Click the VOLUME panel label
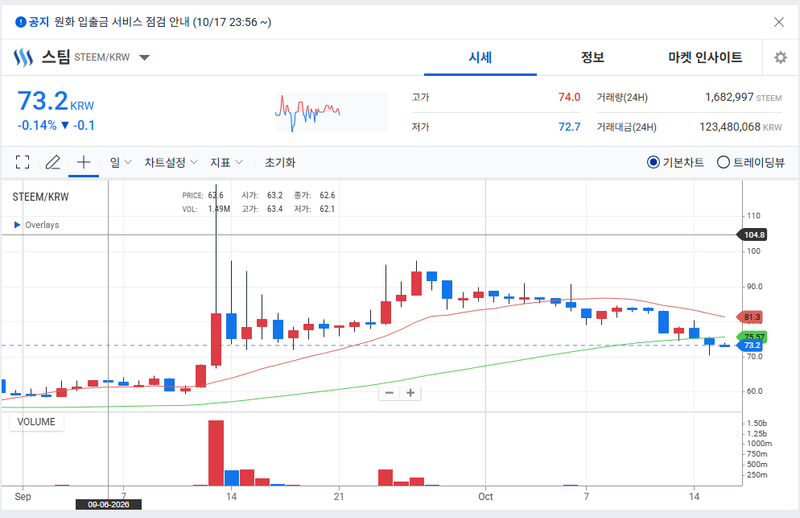Viewport: 800px width, 518px height. pyautogui.click(x=36, y=422)
